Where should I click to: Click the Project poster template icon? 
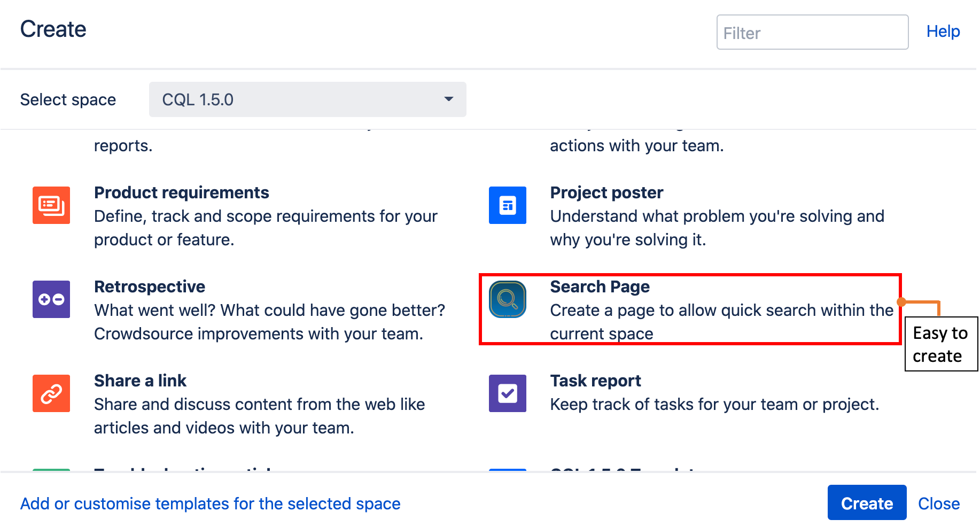coord(507,205)
